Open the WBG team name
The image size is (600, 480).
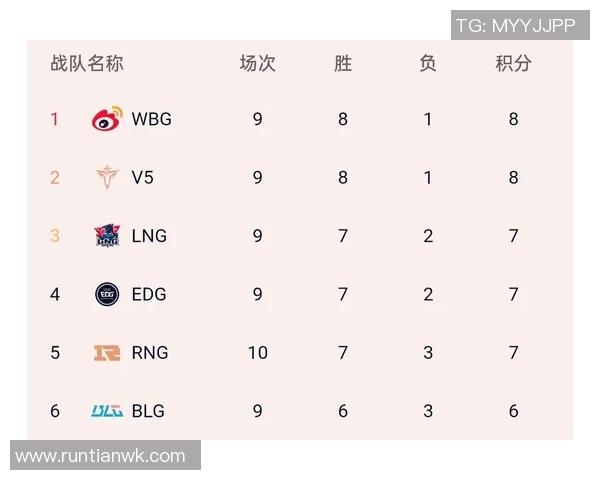point(152,119)
